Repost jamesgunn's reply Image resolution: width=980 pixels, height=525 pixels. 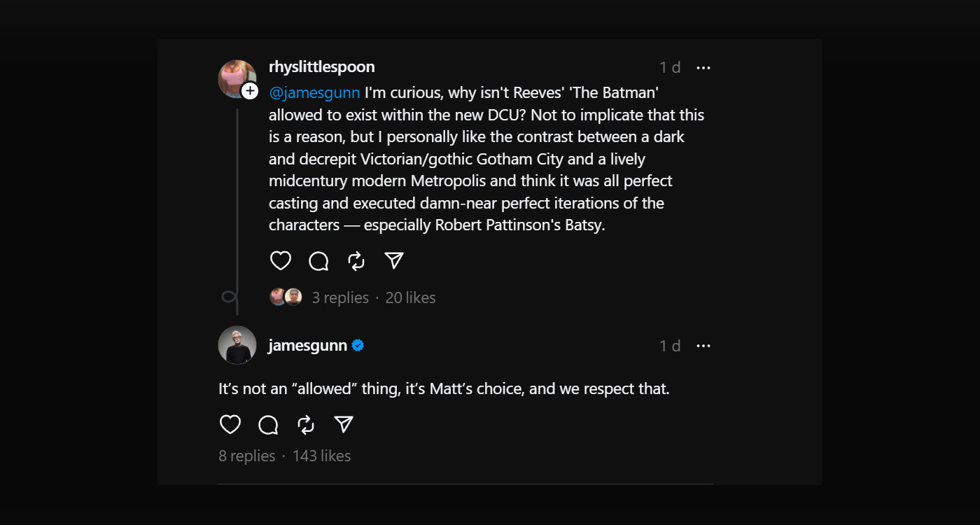306,424
